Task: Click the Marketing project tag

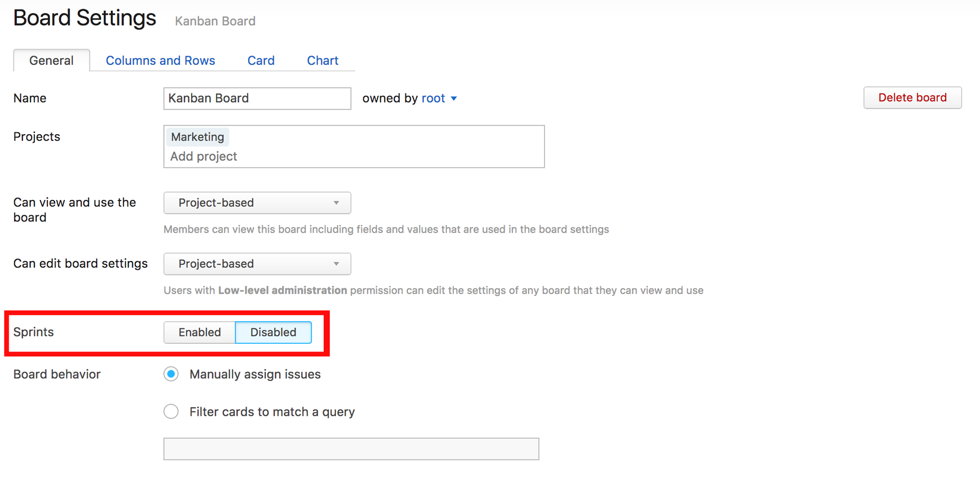Action: coord(198,137)
